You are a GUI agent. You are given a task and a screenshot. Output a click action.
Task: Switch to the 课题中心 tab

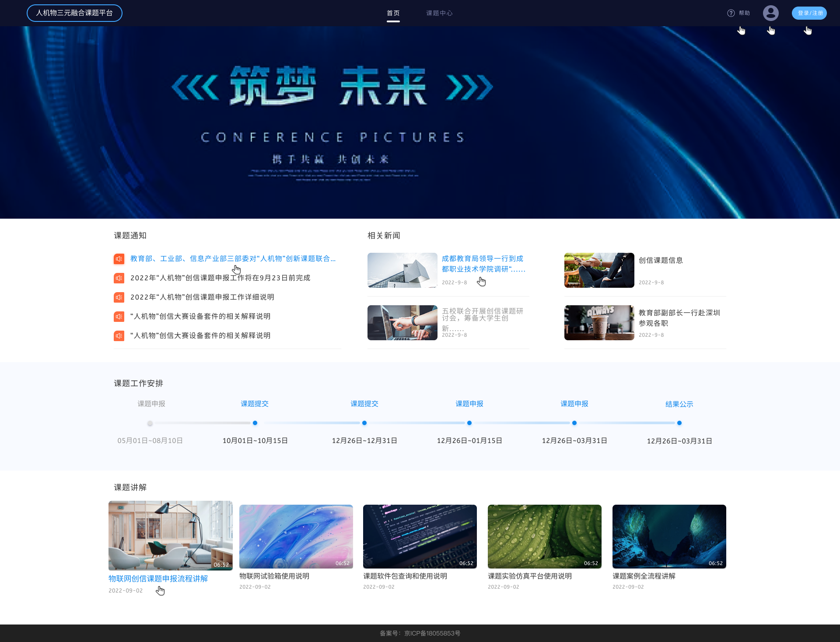439,13
